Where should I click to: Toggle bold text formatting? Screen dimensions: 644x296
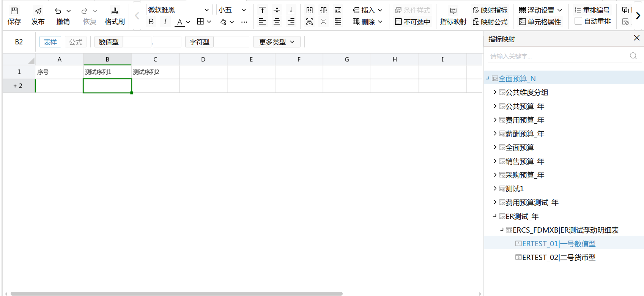click(151, 22)
